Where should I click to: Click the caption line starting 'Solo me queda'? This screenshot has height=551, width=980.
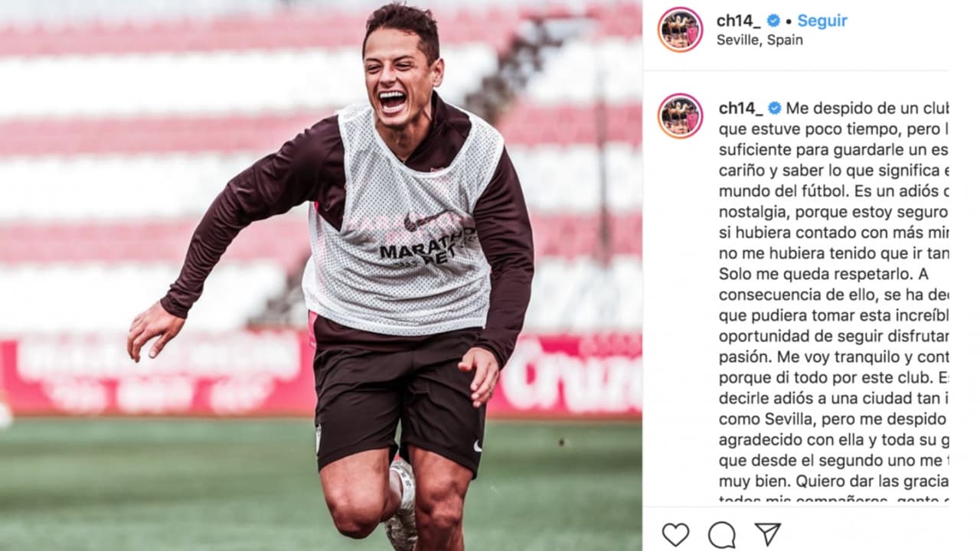point(823,274)
